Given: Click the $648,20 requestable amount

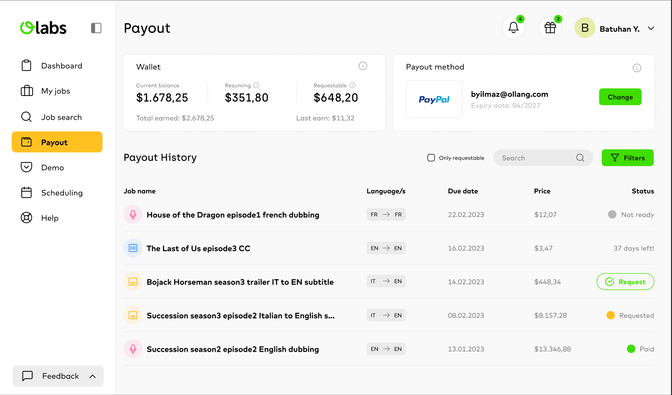Looking at the screenshot, I should pyautogui.click(x=336, y=98).
